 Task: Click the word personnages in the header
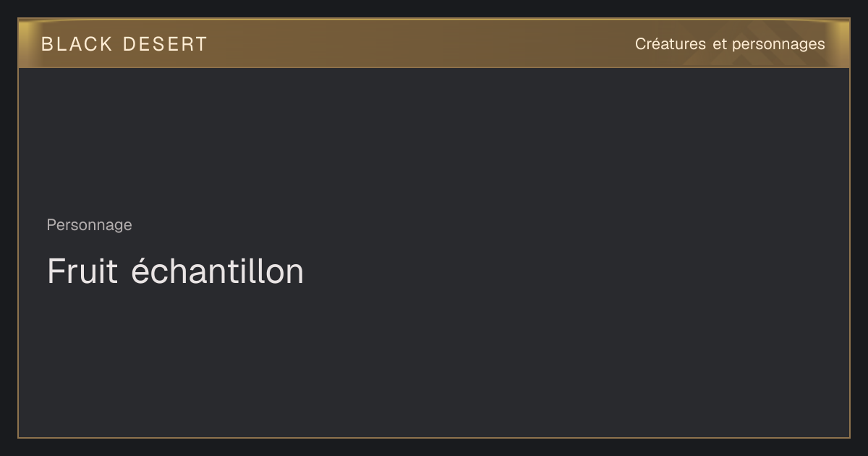point(778,45)
